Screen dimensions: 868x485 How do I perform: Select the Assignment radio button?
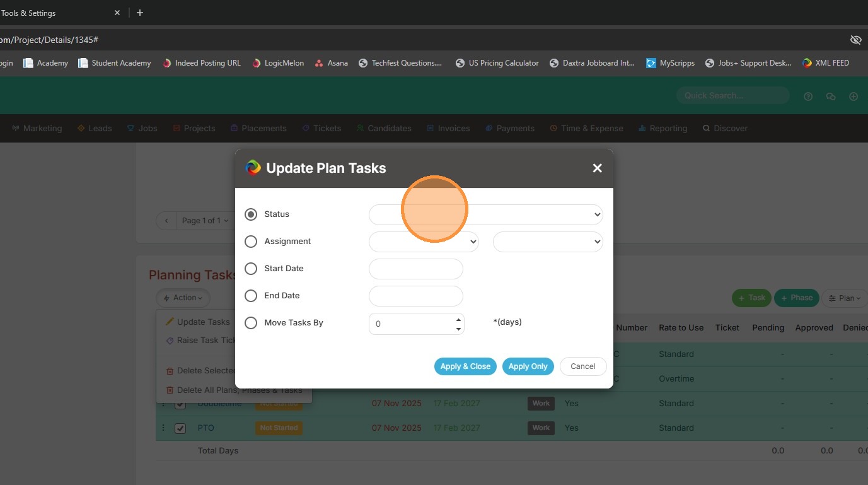click(x=251, y=242)
